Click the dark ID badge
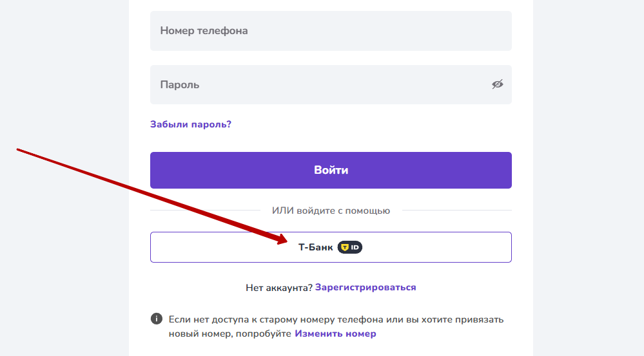The image size is (644, 356). [x=351, y=247]
